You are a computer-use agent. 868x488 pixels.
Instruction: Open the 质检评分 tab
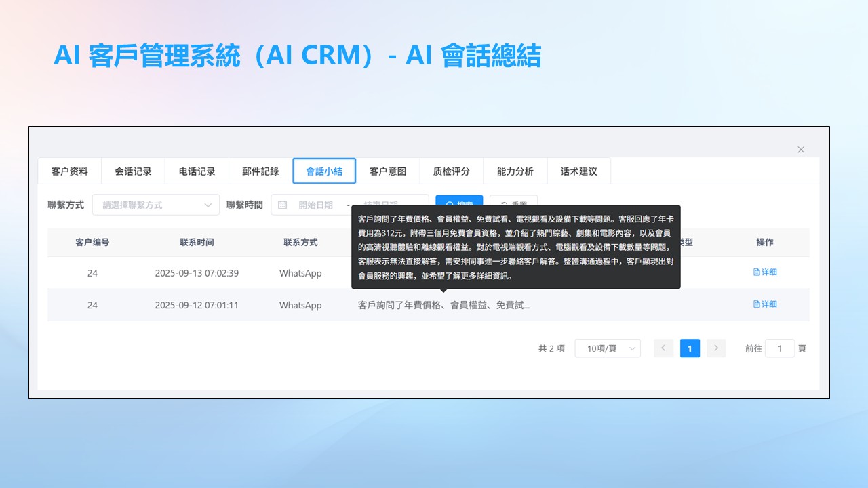coord(452,171)
